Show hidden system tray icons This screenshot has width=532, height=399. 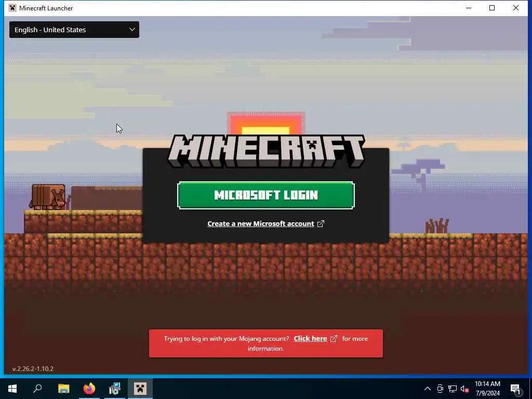click(x=428, y=389)
